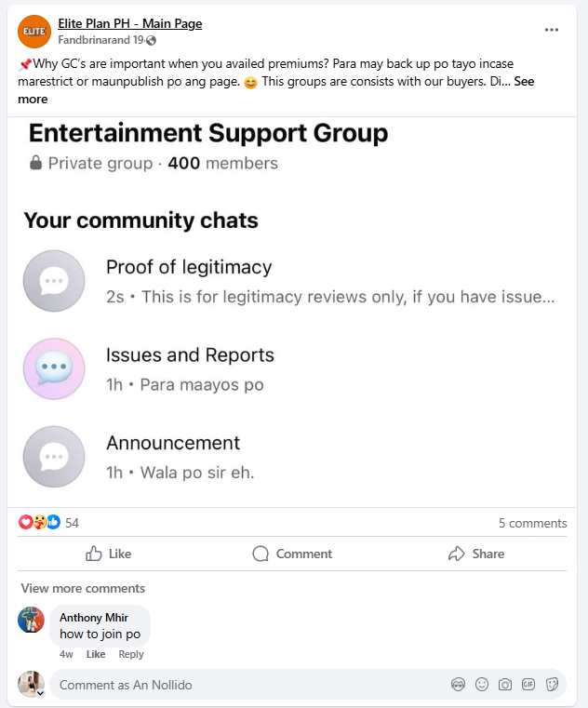Like Anthony Mhir's comment

(96, 654)
